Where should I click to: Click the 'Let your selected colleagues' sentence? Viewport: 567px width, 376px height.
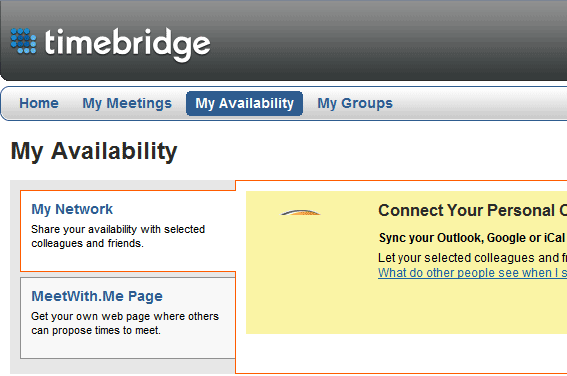[472, 258]
